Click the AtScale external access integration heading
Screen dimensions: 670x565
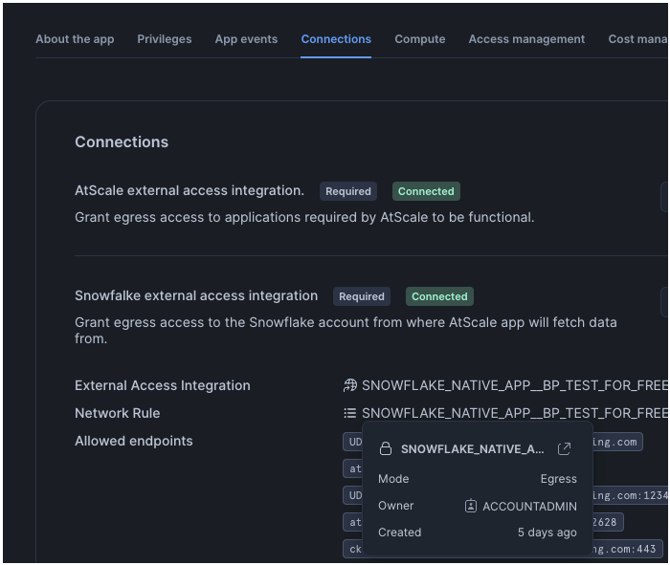[x=189, y=191]
